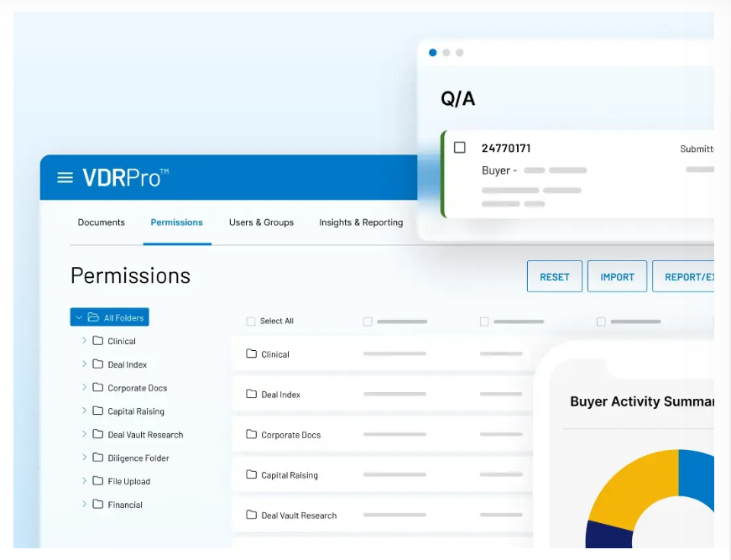731x560 pixels.
Task: Tick second column header checkbox after Select All
Action: [484, 322]
